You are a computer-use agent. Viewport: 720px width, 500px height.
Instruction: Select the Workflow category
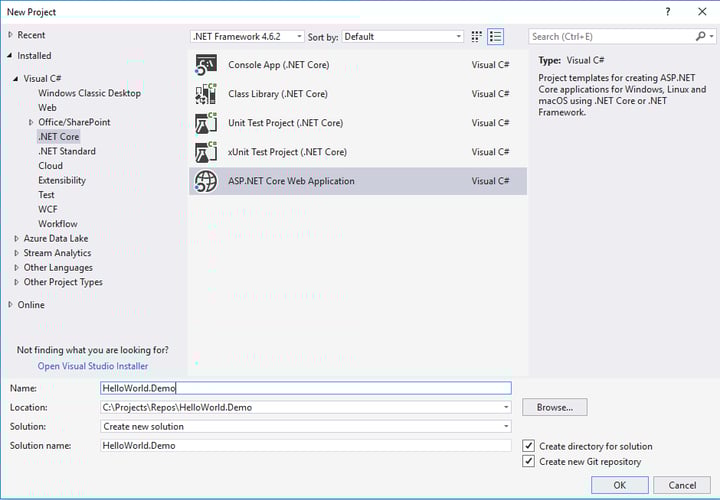[58, 224]
